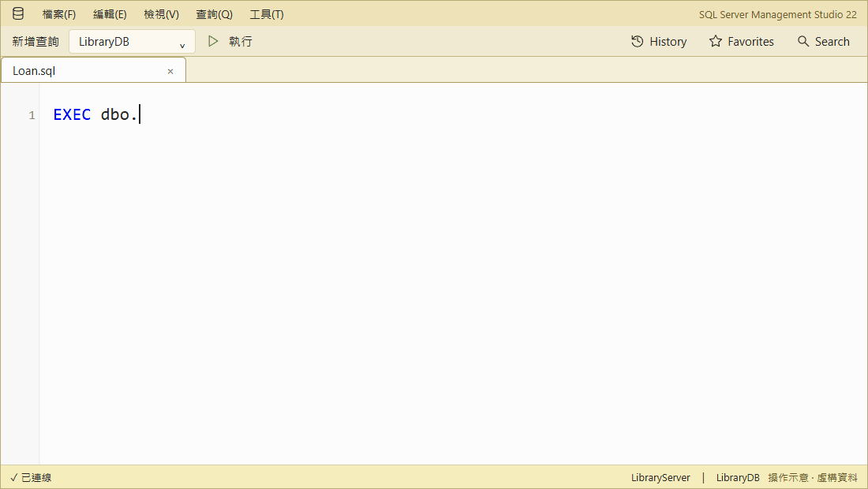Click the SQL Server Management Studio 22 title
This screenshot has height=489, width=868.
tap(778, 14)
